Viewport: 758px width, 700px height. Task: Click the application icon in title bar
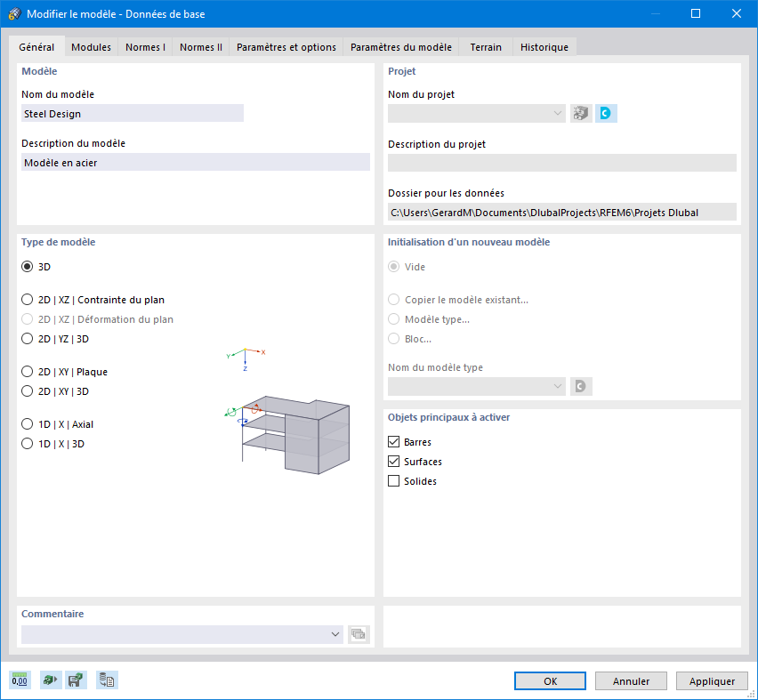click(15, 13)
